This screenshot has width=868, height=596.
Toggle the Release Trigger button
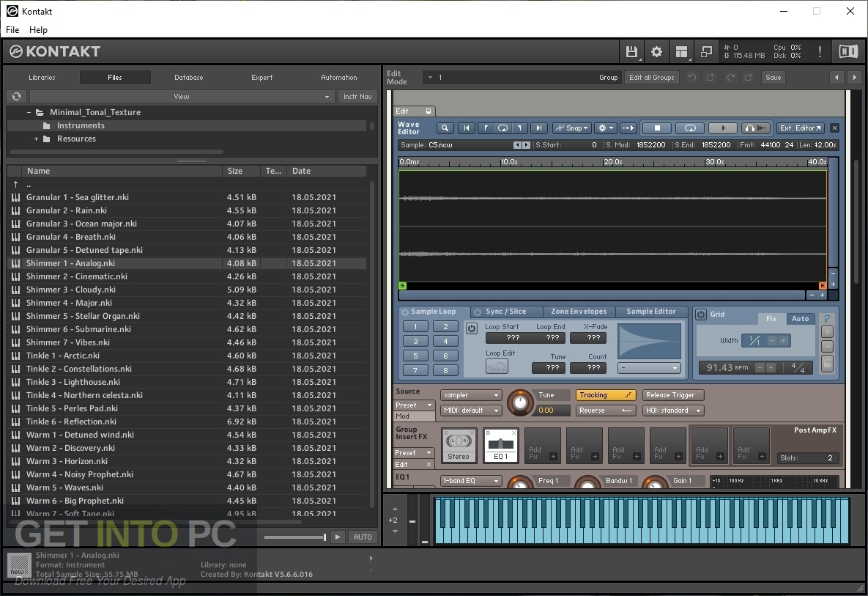tap(672, 395)
